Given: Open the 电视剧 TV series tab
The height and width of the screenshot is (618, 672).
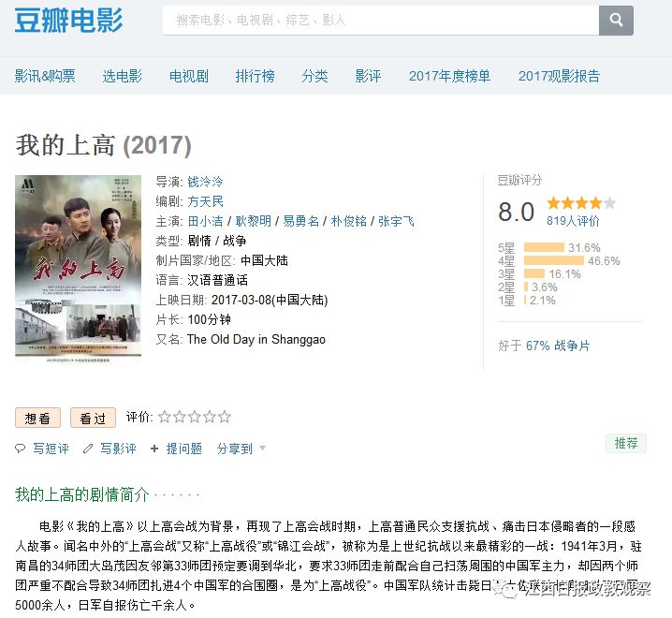Looking at the screenshot, I should tap(189, 76).
